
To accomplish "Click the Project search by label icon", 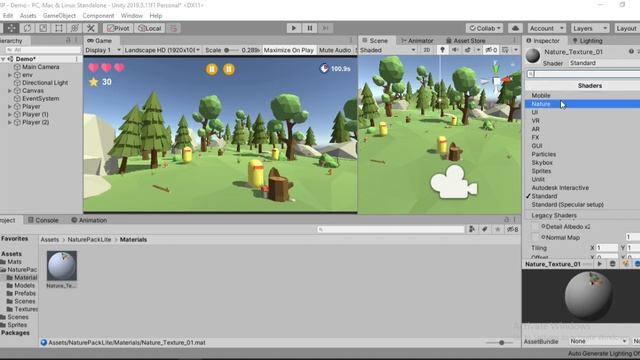I will [484, 229].
